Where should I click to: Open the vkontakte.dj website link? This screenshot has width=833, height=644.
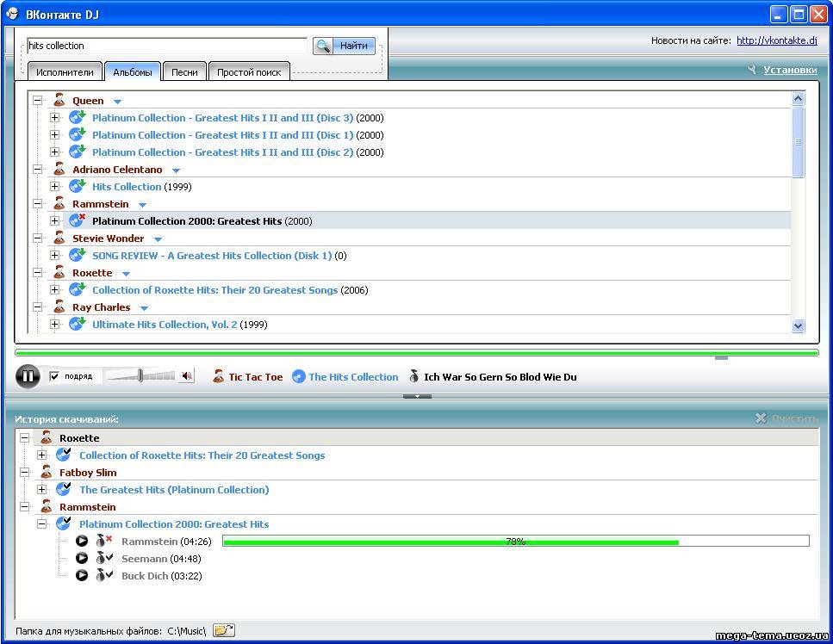pos(777,40)
